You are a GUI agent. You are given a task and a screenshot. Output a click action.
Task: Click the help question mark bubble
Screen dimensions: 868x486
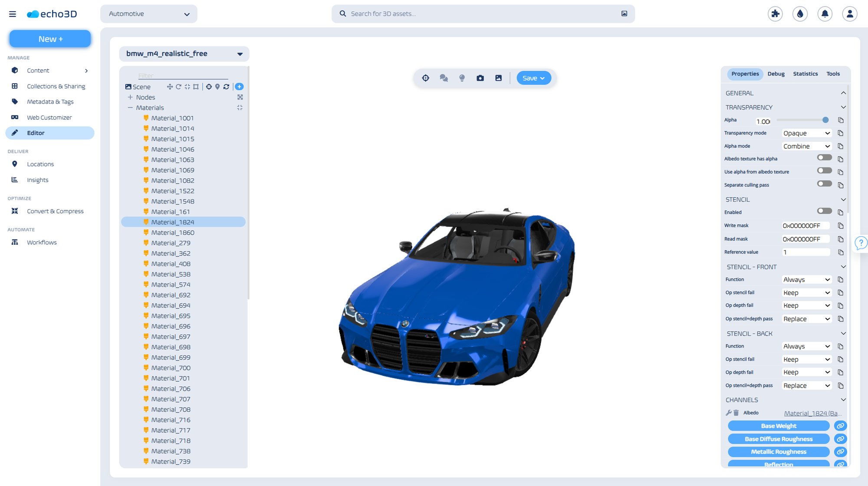(861, 243)
